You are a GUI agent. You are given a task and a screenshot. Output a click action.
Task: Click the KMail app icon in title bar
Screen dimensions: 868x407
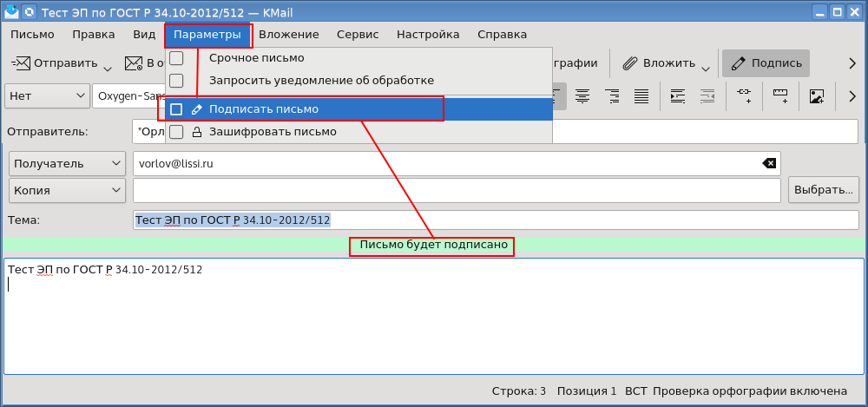pos(11,11)
